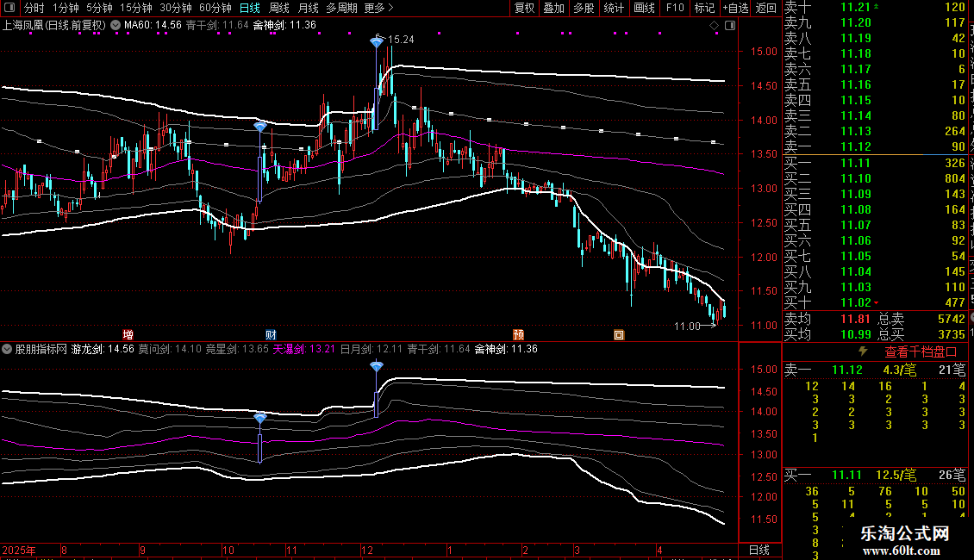
Task: Open the 统计 tool
Action: [614, 8]
